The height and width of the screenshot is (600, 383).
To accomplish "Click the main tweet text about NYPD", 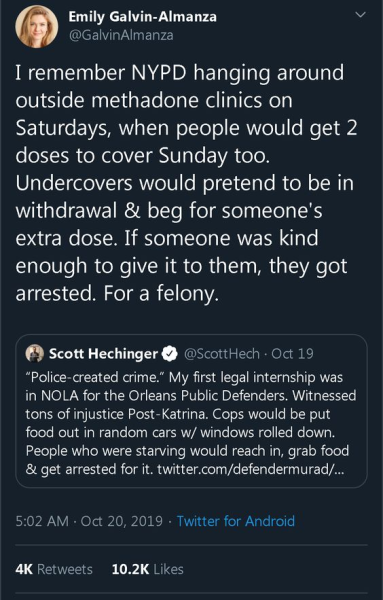I will point(187,183).
